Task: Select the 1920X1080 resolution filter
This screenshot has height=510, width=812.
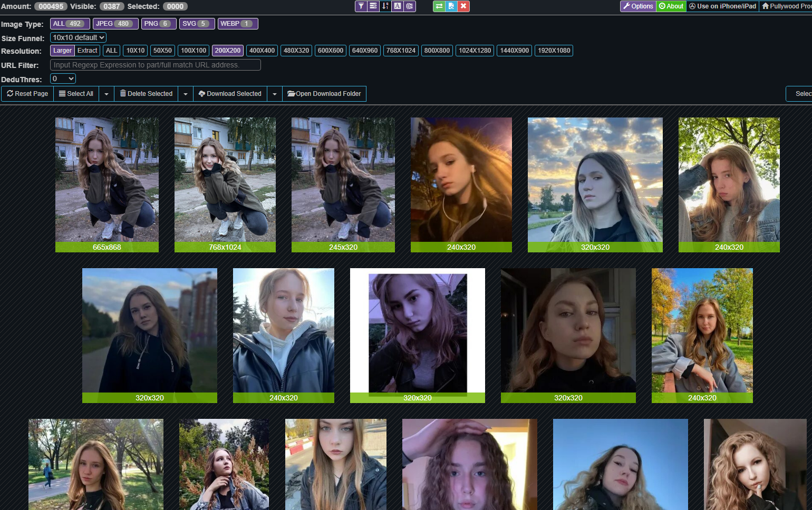Action: click(x=554, y=51)
